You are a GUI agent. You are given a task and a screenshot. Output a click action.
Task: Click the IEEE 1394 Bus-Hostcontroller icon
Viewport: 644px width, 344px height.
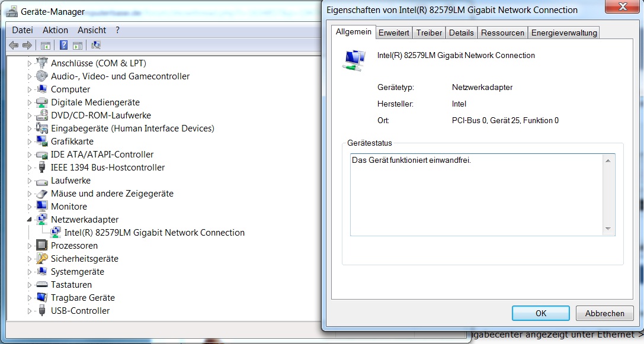pos(41,167)
